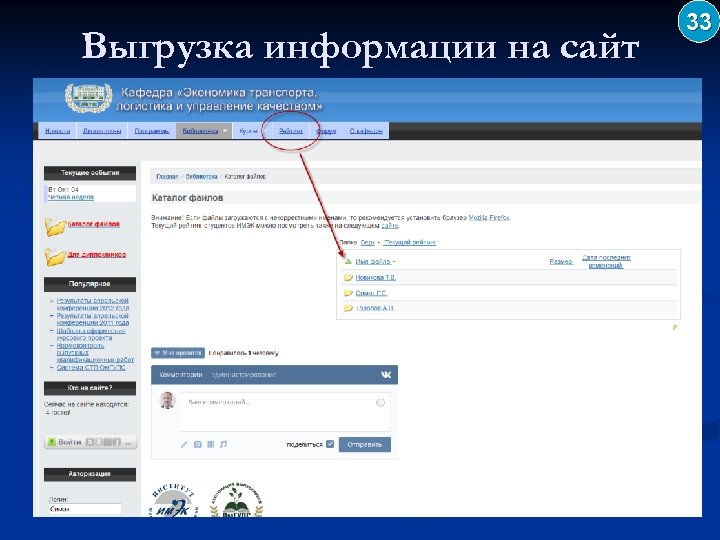Sort by Дата последних изменений

606,261
